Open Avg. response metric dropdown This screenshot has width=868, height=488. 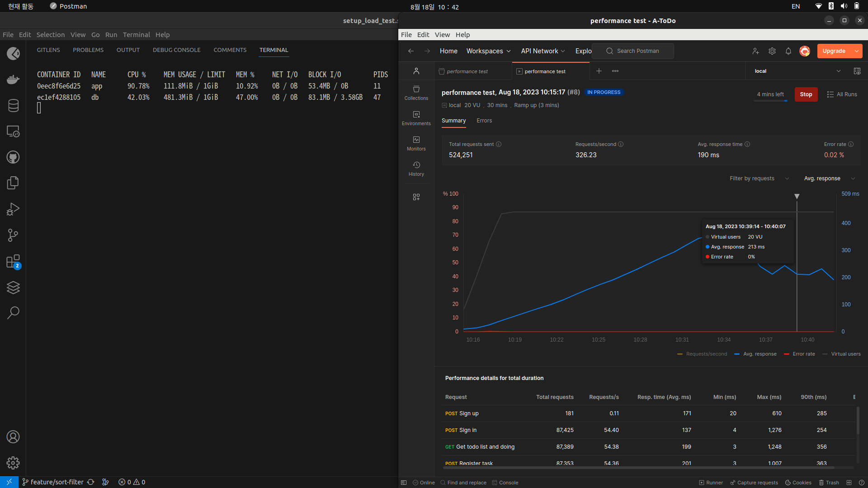(830, 178)
